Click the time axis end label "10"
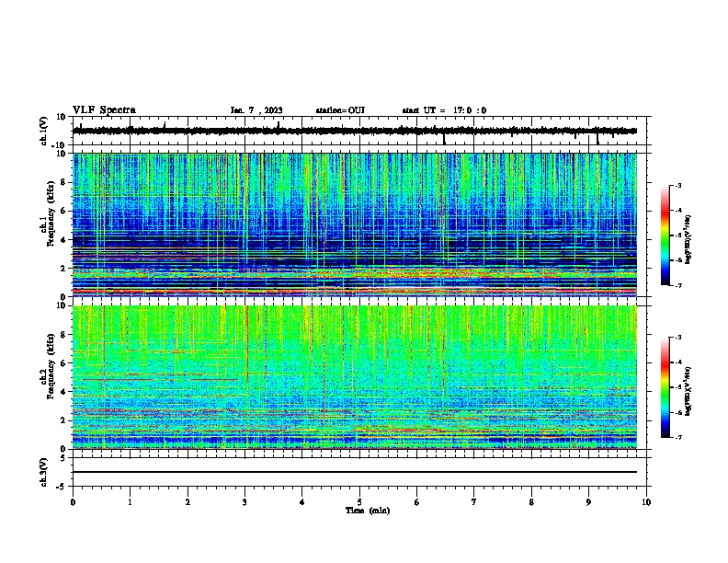Viewport: 728px width, 563px height. (646, 502)
